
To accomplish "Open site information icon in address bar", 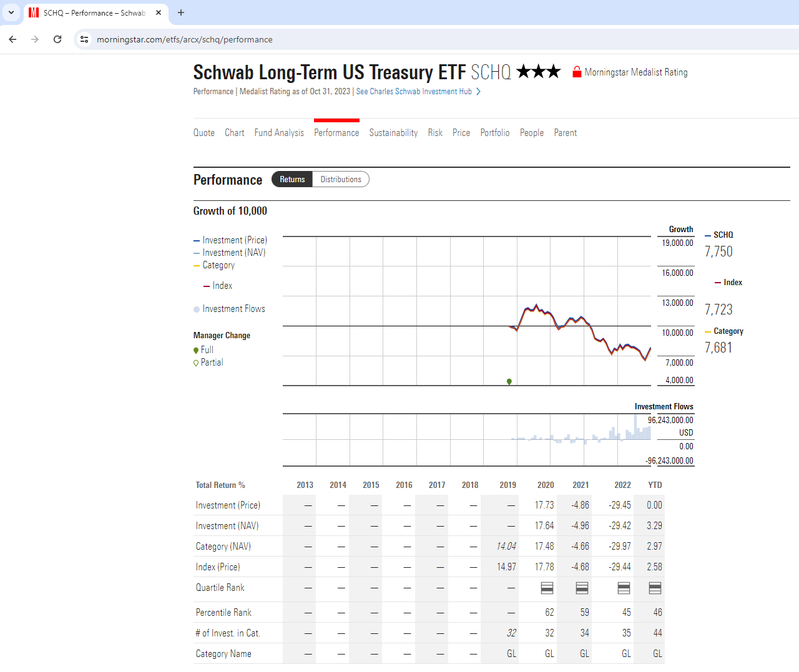I will tap(84, 39).
